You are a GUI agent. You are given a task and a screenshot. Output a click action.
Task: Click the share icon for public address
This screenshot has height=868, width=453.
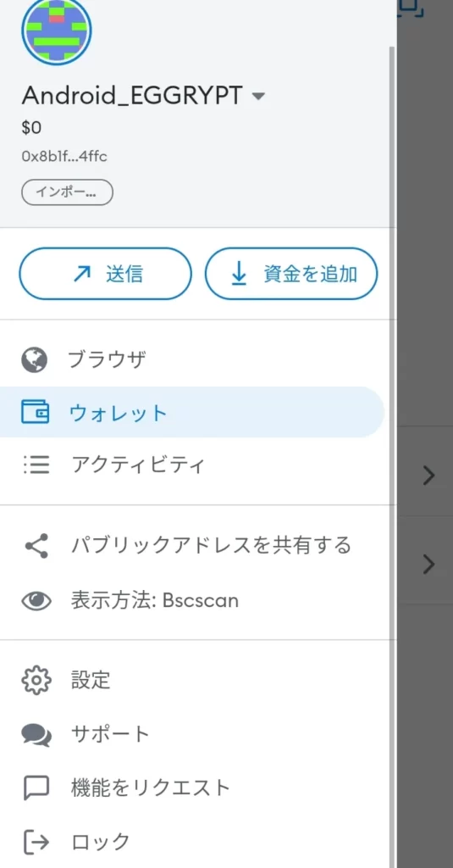click(x=36, y=546)
